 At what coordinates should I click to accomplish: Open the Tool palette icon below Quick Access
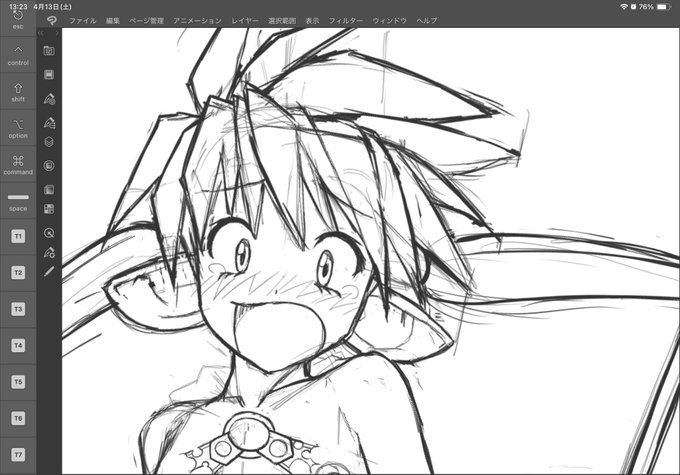click(49, 75)
